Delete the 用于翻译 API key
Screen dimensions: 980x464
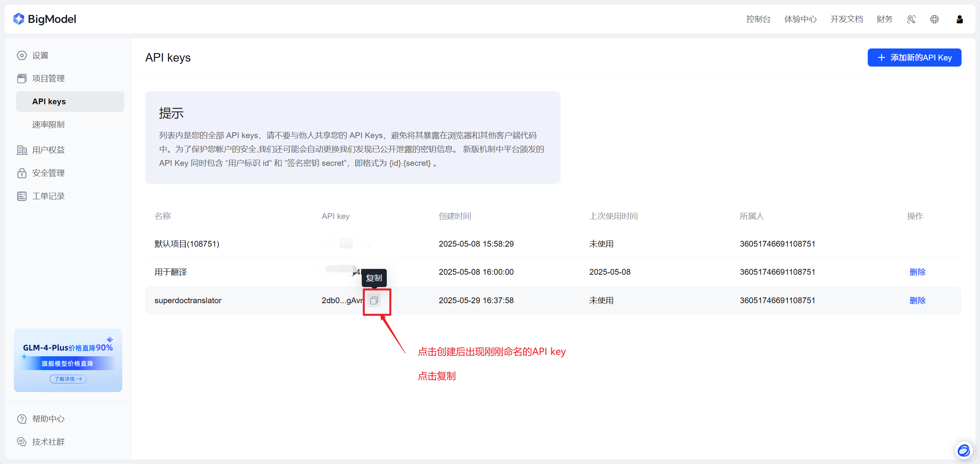point(917,272)
